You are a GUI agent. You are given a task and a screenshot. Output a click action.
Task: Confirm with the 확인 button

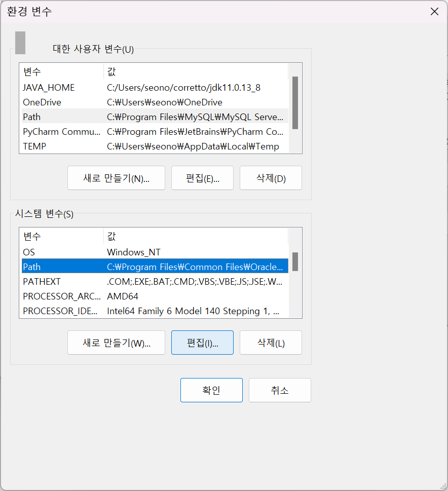(x=211, y=390)
